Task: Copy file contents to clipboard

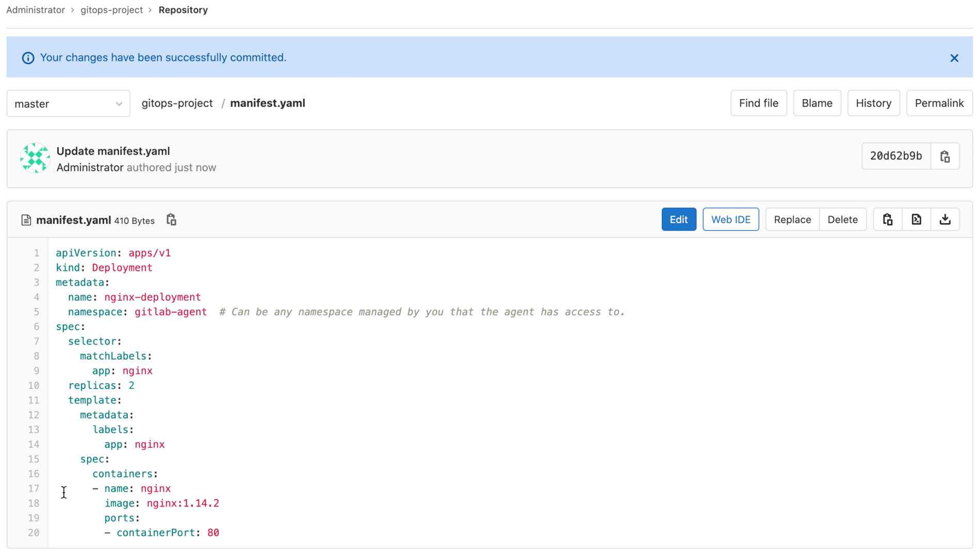Action: point(887,219)
